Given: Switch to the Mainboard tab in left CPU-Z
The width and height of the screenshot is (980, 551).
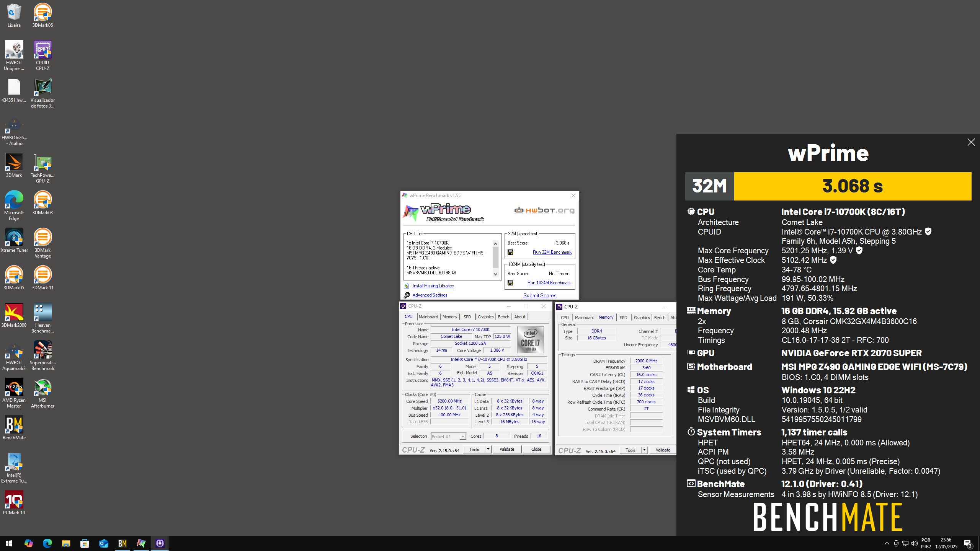Looking at the screenshot, I should (x=428, y=317).
